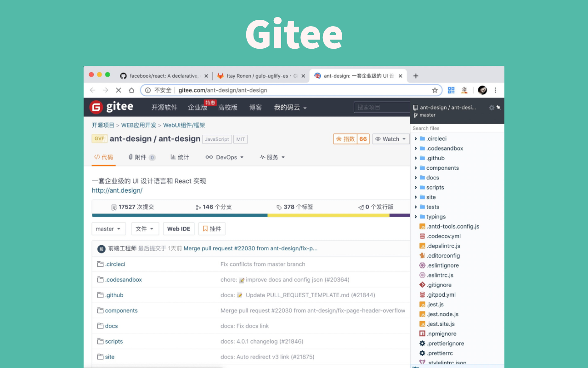The image size is (588, 368).
Task: Open Chrome three-dot menu
Action: pos(496,90)
